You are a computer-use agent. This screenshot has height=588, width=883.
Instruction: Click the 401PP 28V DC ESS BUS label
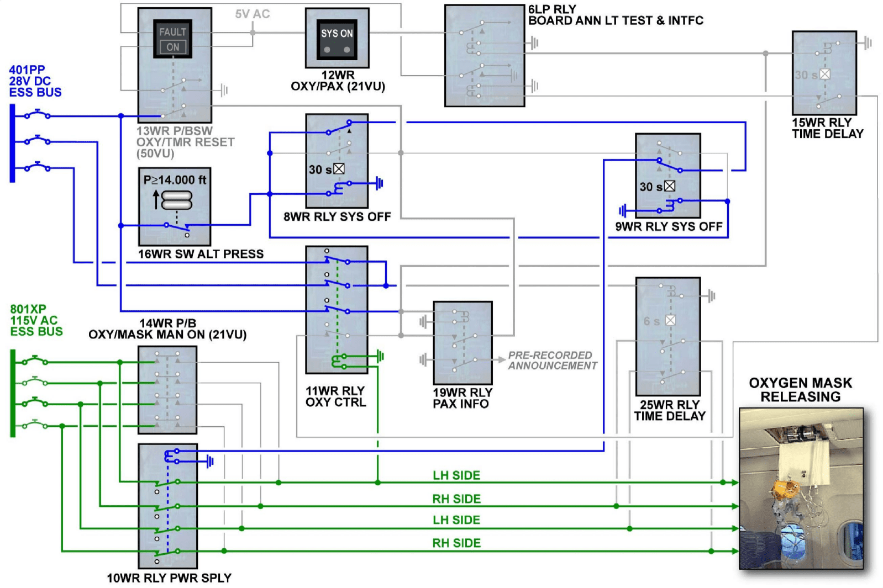tap(35, 81)
